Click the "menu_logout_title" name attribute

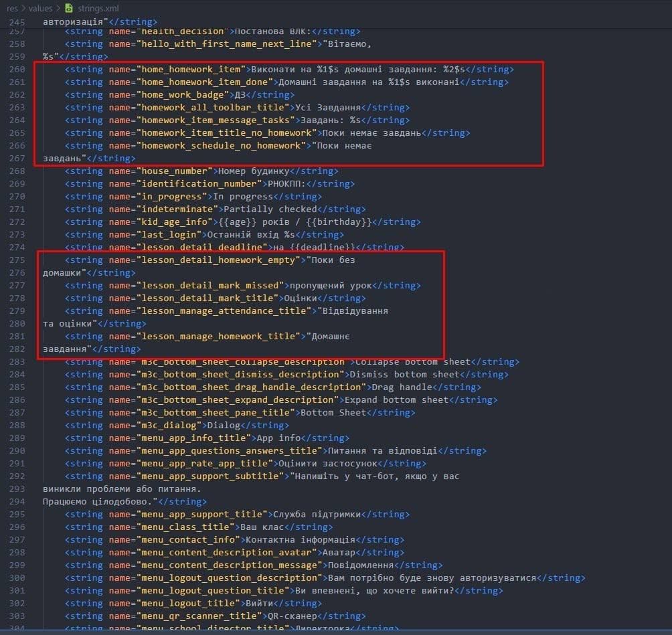(185, 604)
